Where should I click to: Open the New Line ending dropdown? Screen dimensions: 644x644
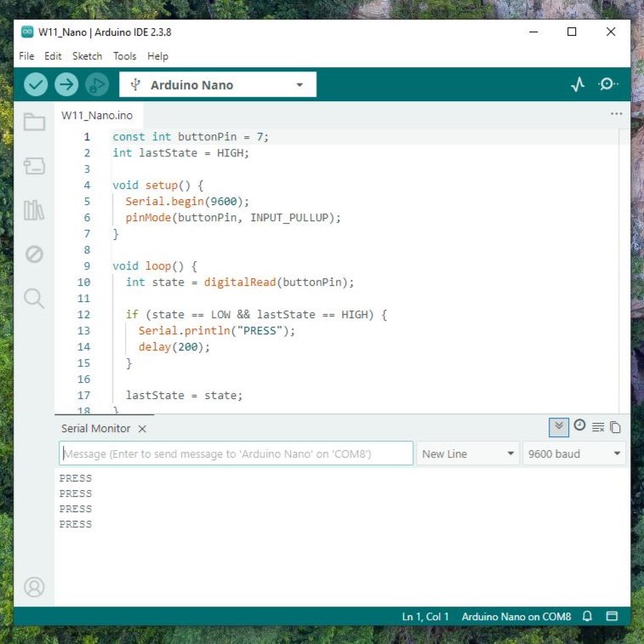pyautogui.click(x=468, y=453)
